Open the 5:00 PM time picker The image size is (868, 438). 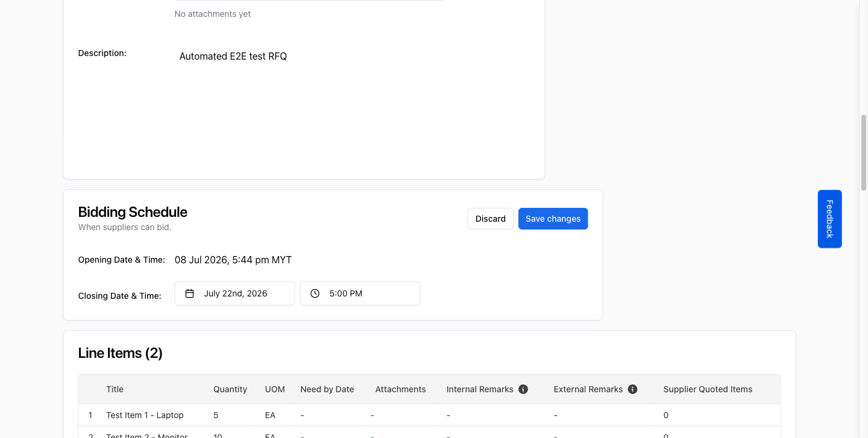tap(360, 293)
